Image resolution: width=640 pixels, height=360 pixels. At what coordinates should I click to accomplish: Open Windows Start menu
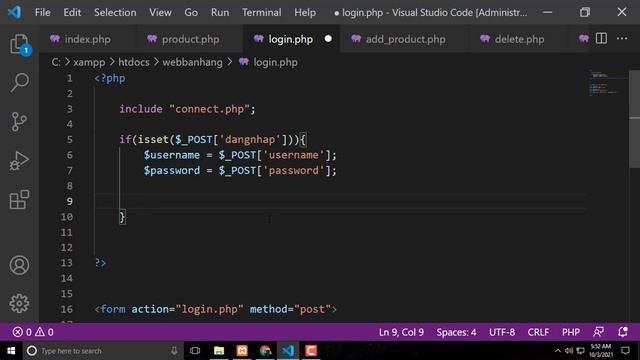point(11,351)
